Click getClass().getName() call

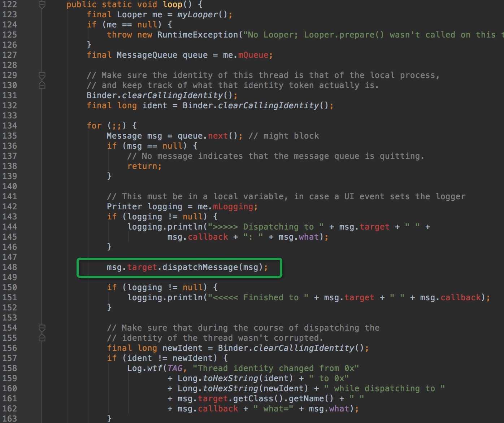(283, 399)
